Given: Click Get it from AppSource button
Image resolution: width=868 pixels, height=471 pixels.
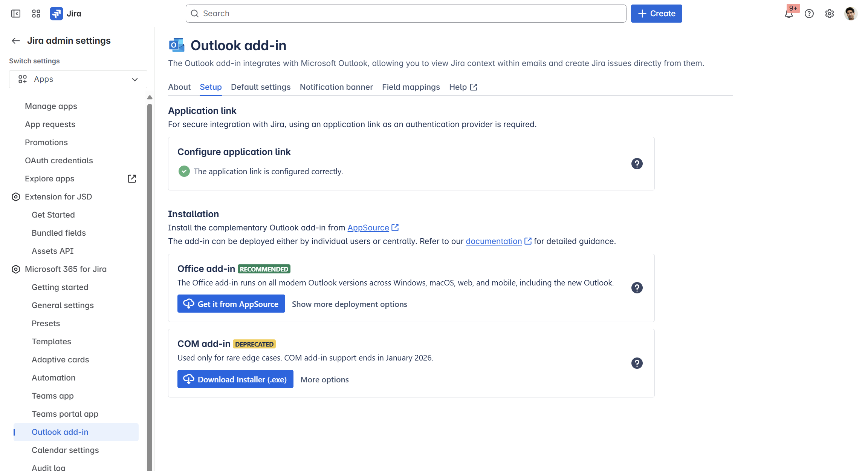Looking at the screenshot, I should [x=231, y=304].
